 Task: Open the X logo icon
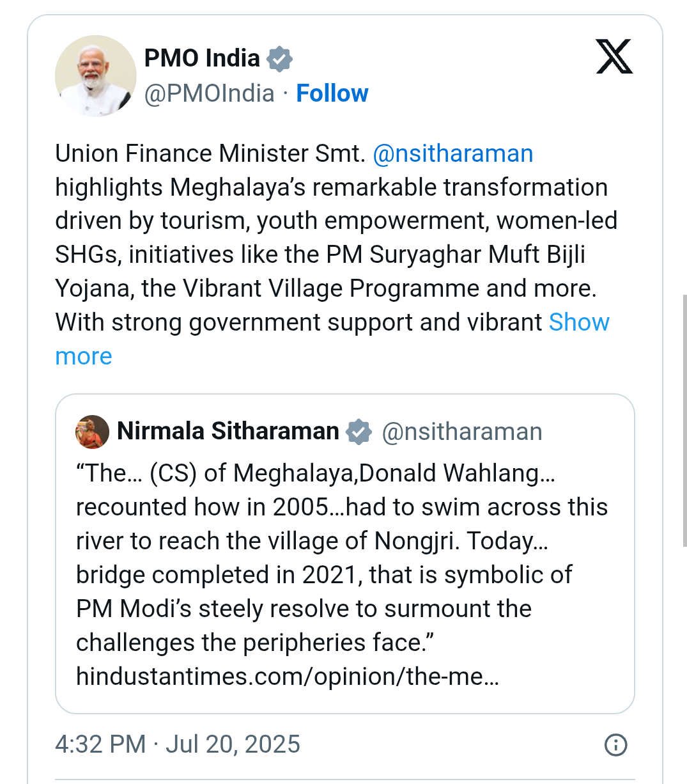pyautogui.click(x=614, y=56)
